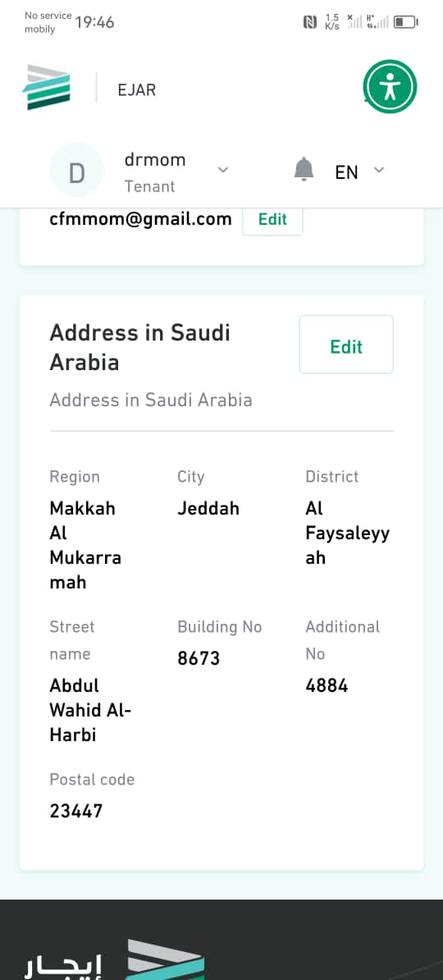Edit the Address in Saudi Arabia section
This screenshot has height=980, width=443.
346,345
